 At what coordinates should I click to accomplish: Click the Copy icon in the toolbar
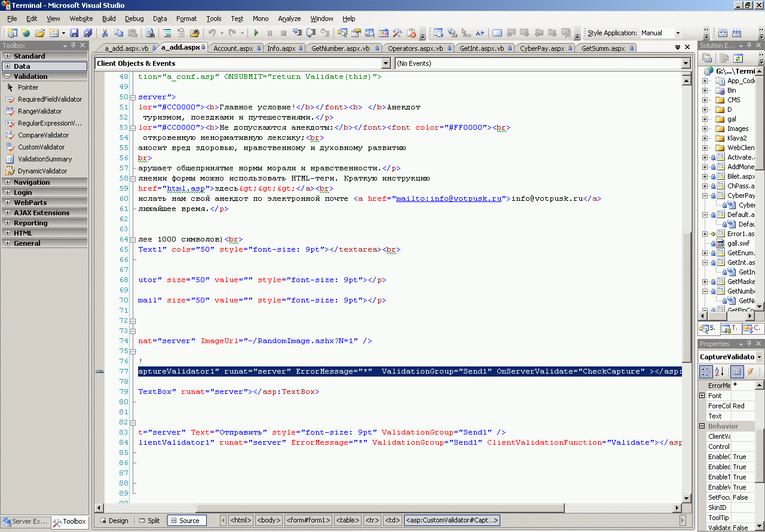point(119,33)
